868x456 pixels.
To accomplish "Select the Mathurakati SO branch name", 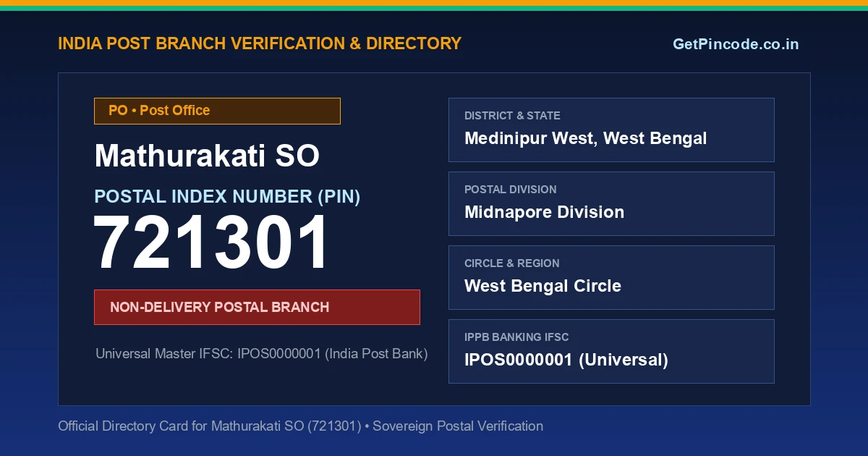I will pos(207,156).
